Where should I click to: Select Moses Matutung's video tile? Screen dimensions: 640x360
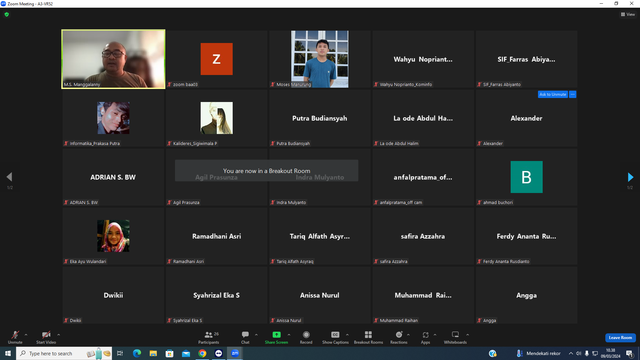tap(320, 59)
